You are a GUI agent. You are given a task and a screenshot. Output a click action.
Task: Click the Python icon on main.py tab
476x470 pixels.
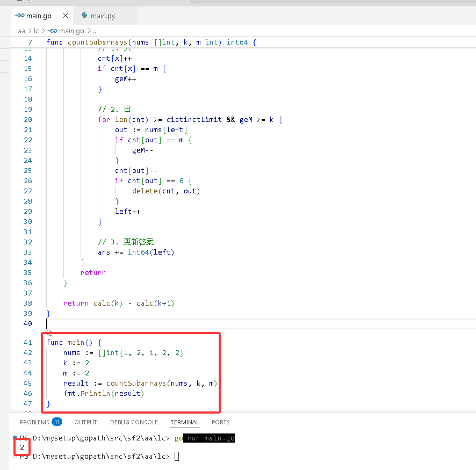(84, 16)
